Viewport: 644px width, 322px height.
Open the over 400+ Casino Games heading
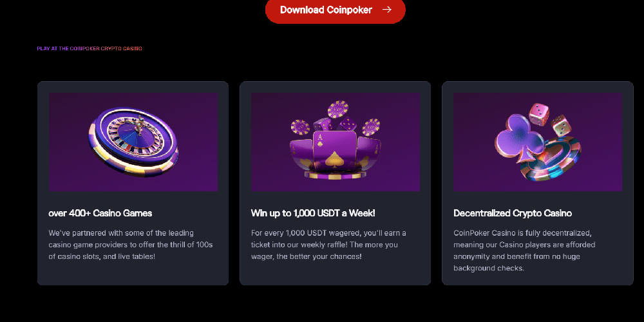100,213
